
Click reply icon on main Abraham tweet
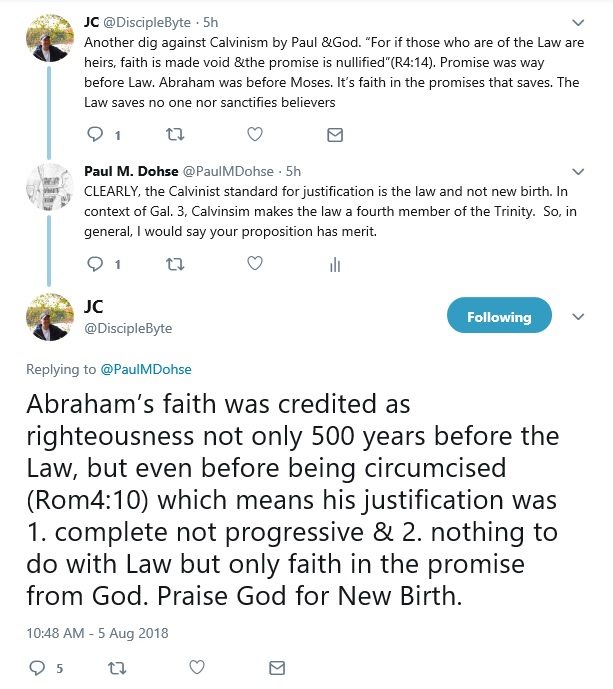tap(38, 667)
